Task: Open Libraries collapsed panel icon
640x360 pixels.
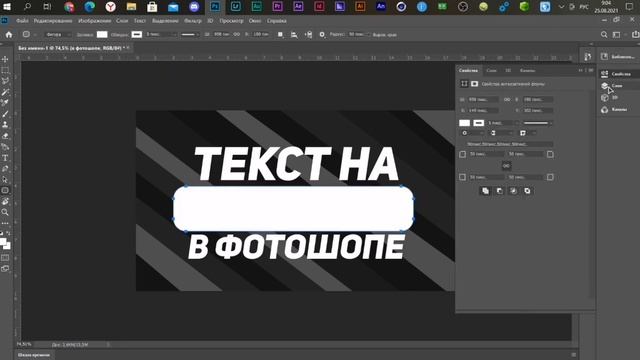Action: (x=604, y=57)
